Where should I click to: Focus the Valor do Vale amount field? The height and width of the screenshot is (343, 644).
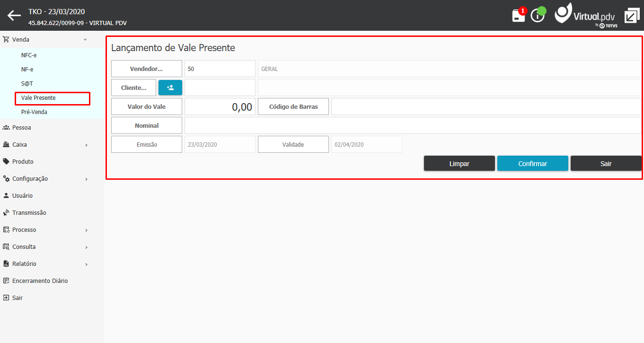pos(220,106)
